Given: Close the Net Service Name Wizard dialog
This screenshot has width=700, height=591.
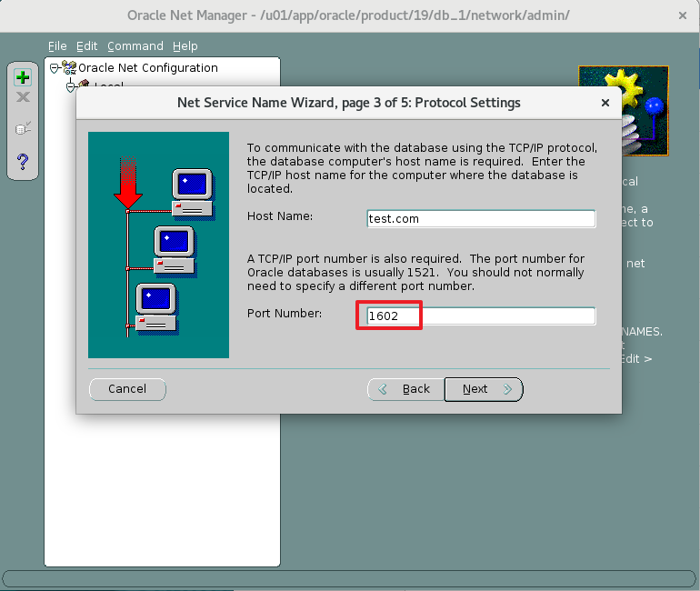Looking at the screenshot, I should [x=605, y=103].
